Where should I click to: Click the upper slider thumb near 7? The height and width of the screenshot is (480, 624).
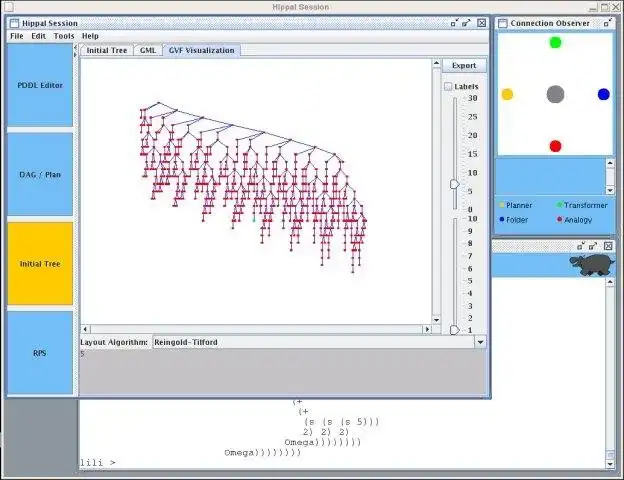454,184
